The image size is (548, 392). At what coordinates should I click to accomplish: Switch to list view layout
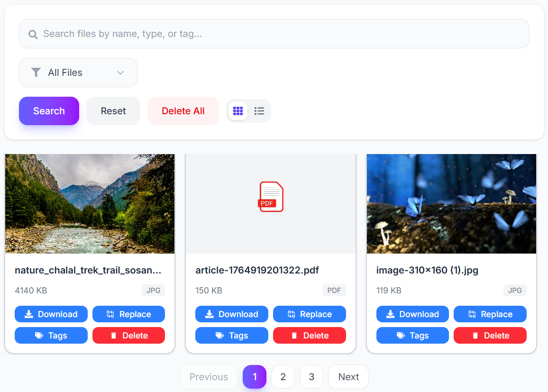tap(259, 111)
